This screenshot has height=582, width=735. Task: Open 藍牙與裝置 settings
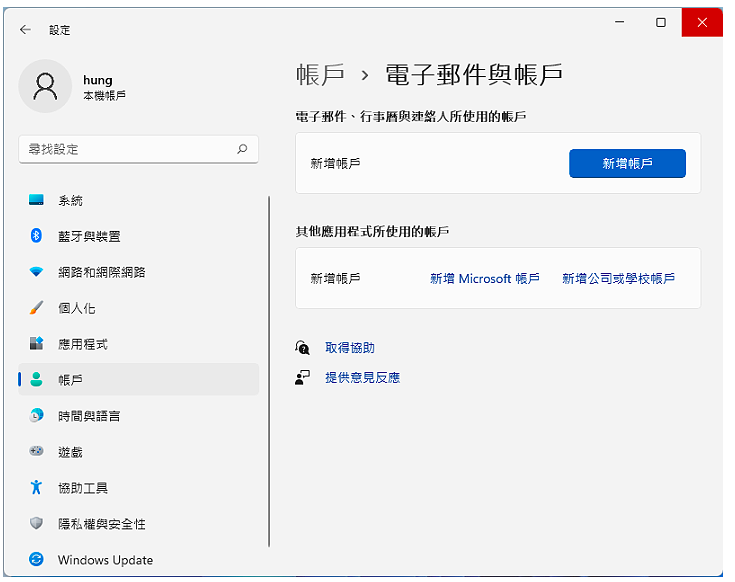(x=139, y=236)
